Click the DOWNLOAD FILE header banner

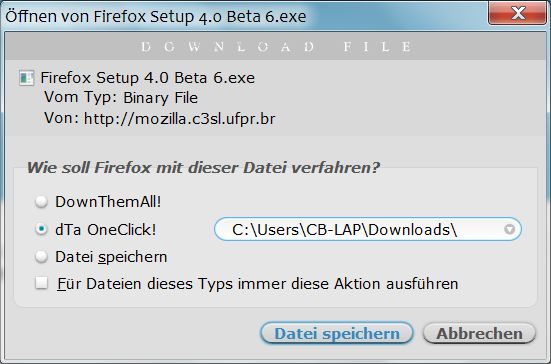tap(276, 46)
